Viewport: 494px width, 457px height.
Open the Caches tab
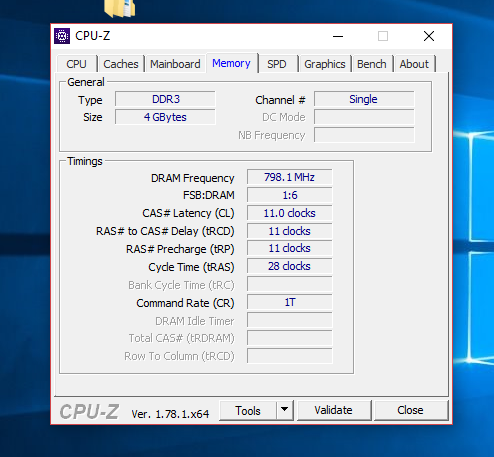tap(121, 64)
